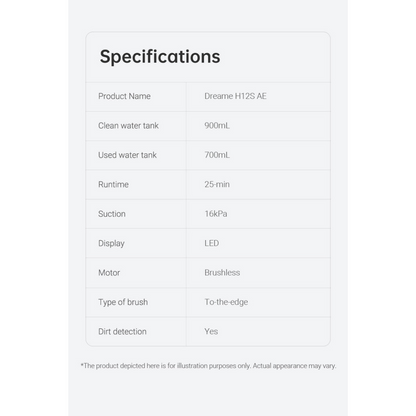Click the Yes dirt detection value
The height and width of the screenshot is (416, 416).
point(211,331)
